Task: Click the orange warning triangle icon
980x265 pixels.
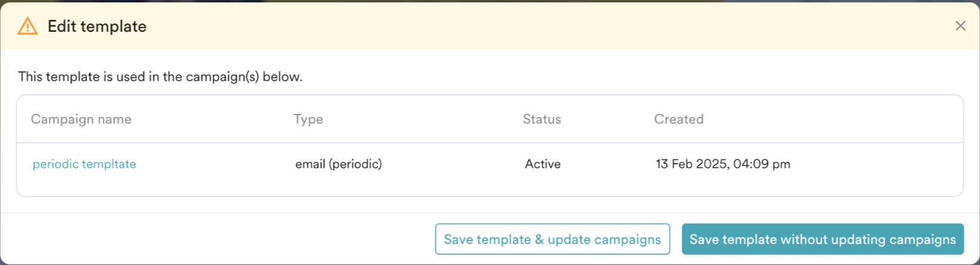Action: (28, 26)
